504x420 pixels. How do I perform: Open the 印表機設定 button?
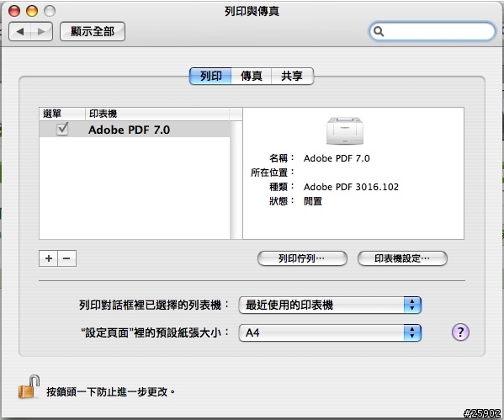[x=402, y=258]
